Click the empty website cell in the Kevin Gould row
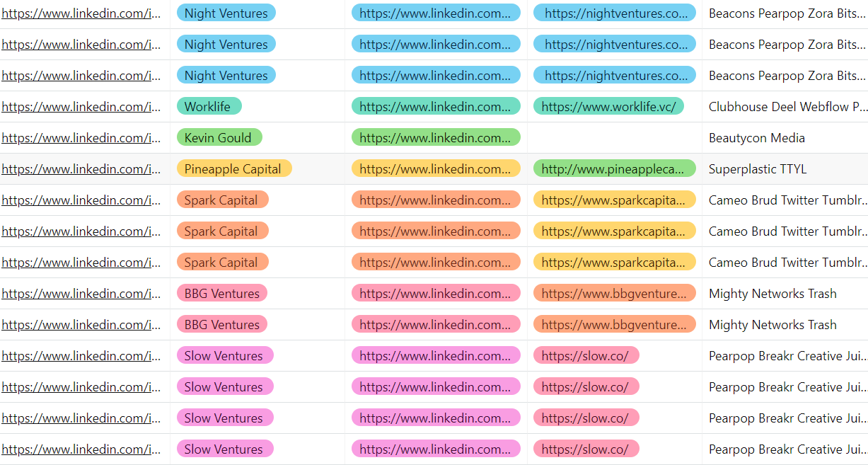The image size is (868, 465). pyautogui.click(x=615, y=138)
